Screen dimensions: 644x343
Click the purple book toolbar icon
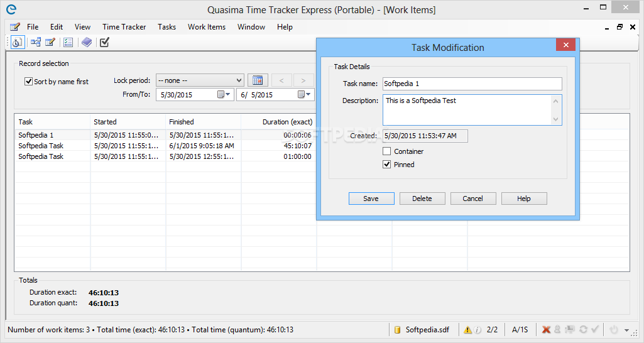click(87, 42)
